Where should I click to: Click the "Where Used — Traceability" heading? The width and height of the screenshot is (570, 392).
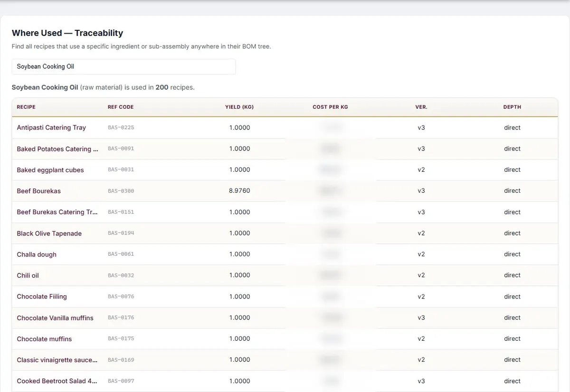tap(67, 33)
